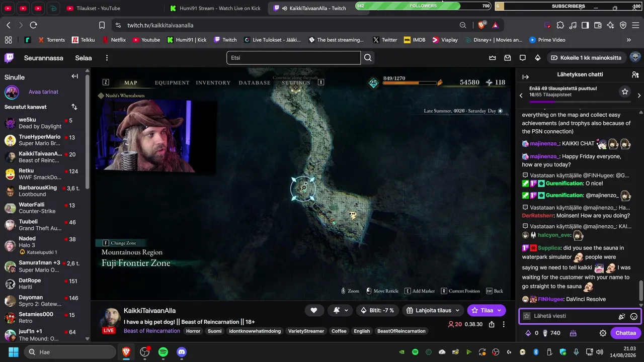Click the channel points gift box icon in chat
This screenshot has width=644, height=362.
point(573,333)
